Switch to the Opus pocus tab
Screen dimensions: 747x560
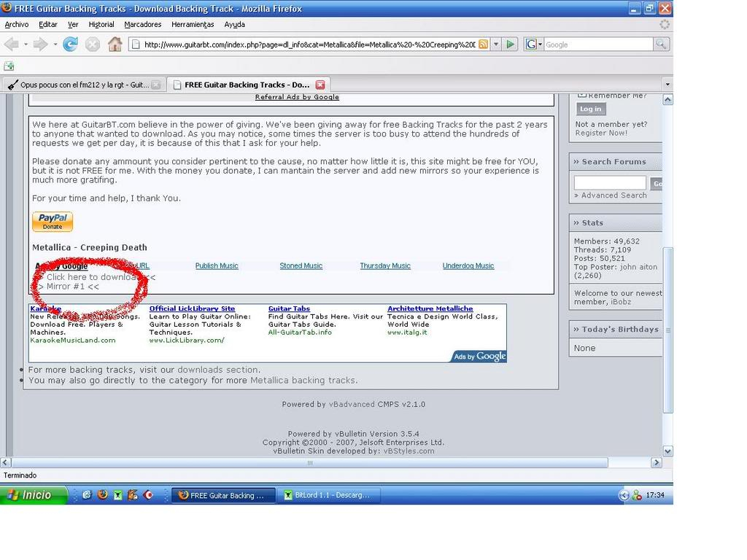[80, 85]
